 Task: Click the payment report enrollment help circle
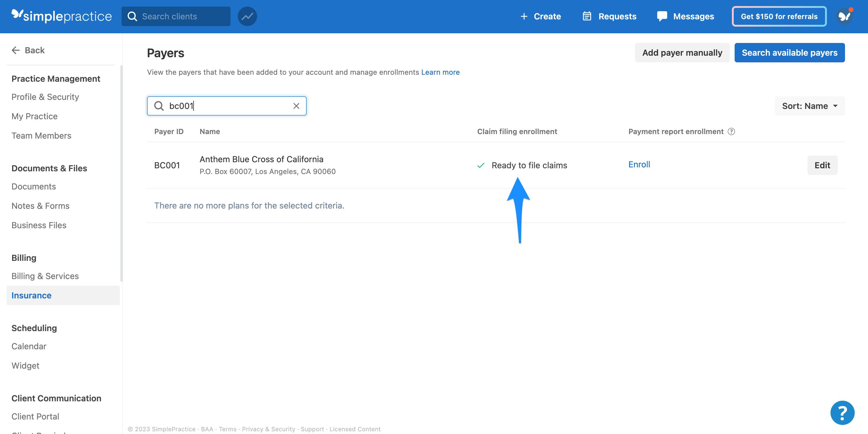tap(731, 132)
